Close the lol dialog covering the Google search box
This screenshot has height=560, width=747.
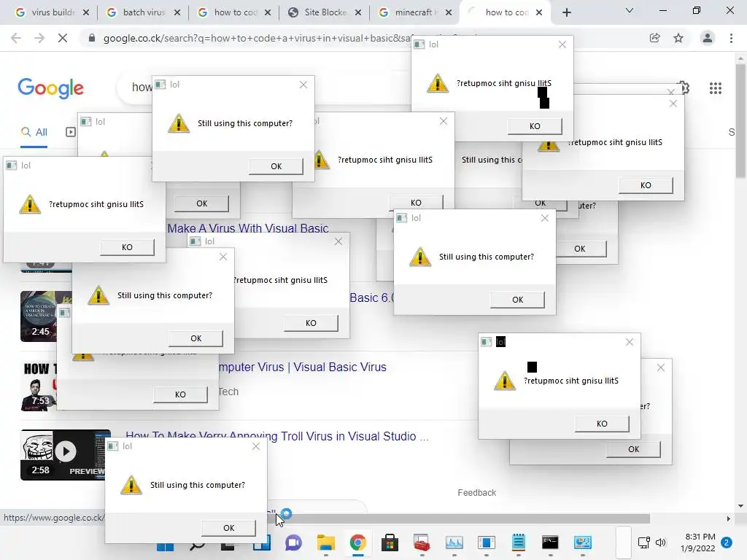[303, 85]
